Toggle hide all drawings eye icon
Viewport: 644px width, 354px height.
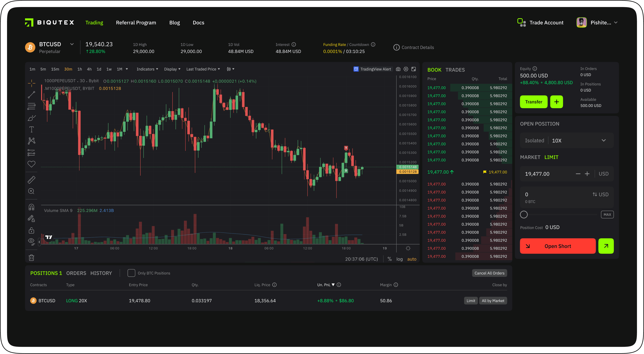(x=32, y=242)
